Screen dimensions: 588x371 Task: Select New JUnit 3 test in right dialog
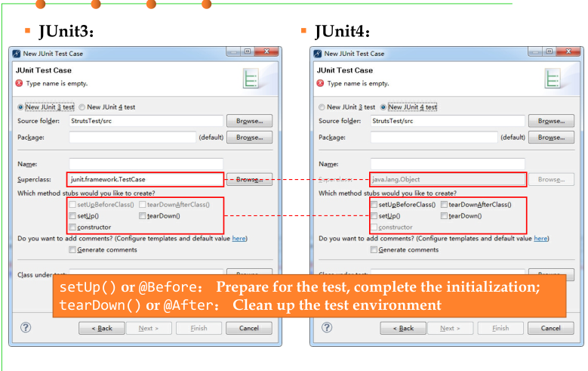click(x=322, y=107)
